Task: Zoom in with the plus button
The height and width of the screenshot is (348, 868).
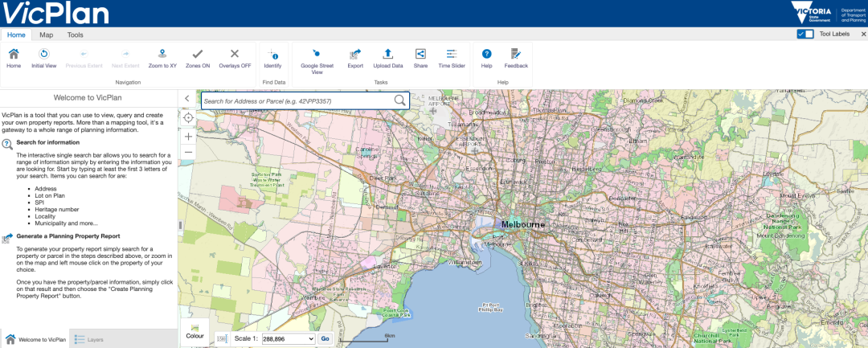Action: point(188,137)
